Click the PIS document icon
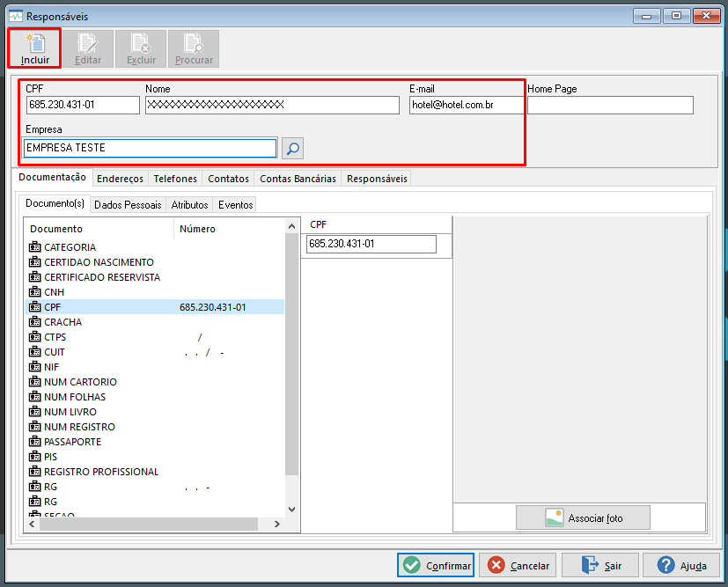Viewport: 728px width, 587px height. [x=35, y=456]
